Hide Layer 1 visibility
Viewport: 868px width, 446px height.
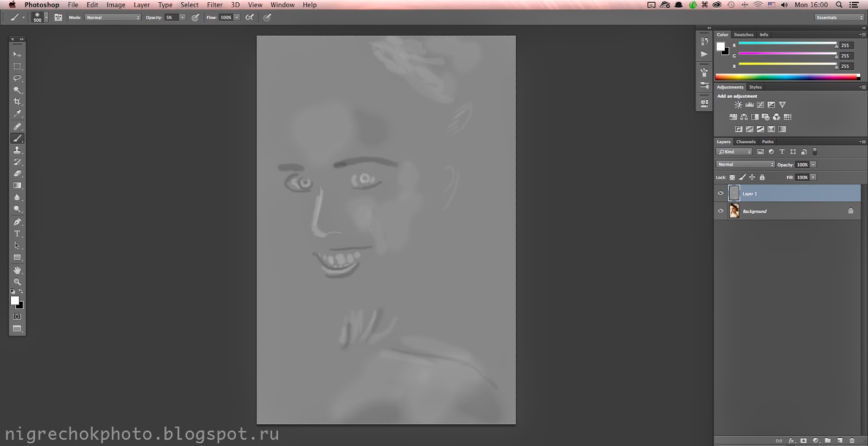(720, 193)
